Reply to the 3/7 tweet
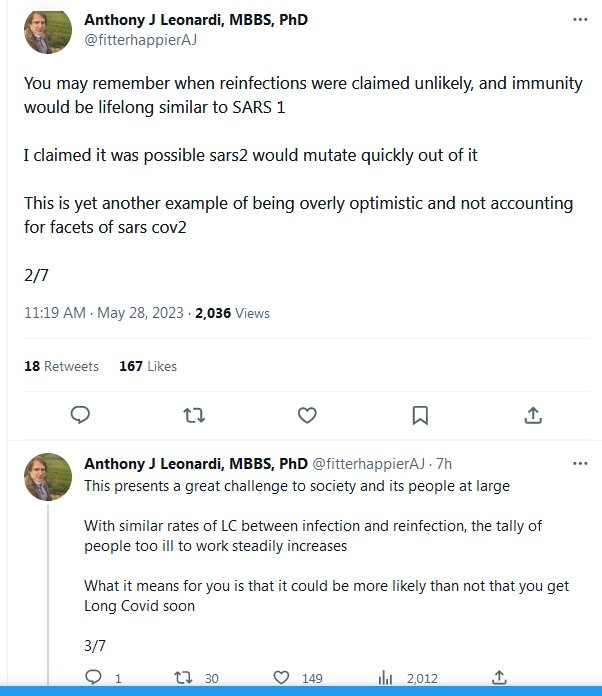The height and width of the screenshot is (696, 602). (x=94, y=678)
